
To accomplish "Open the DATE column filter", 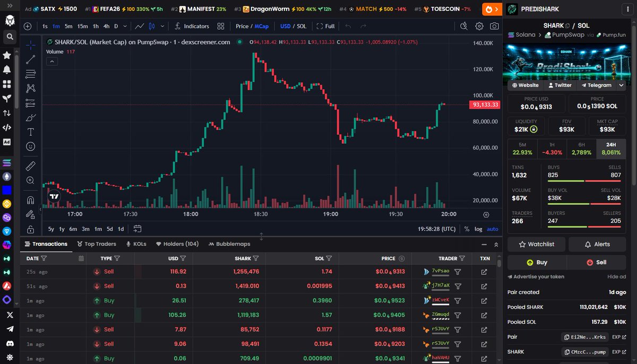I will coord(44,258).
